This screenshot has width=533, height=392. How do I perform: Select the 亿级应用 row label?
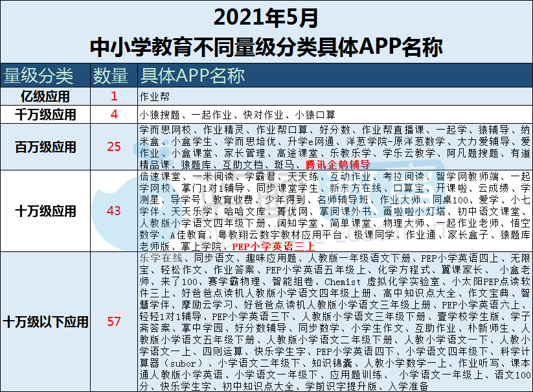[45, 97]
